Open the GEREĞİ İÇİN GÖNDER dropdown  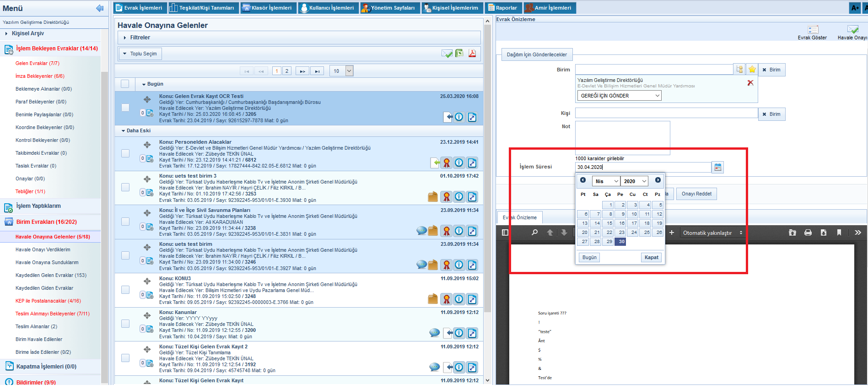(x=619, y=96)
